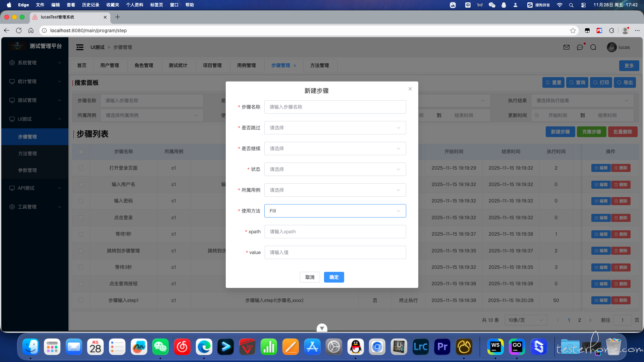Open WeChat from the dock
This screenshot has height=362, width=644.
(160, 347)
